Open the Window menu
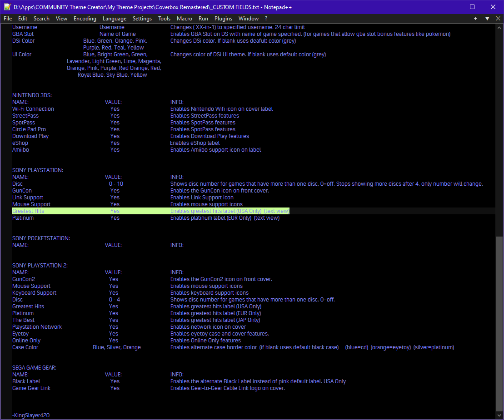Screen dimensions: 504x420 pos(249,19)
